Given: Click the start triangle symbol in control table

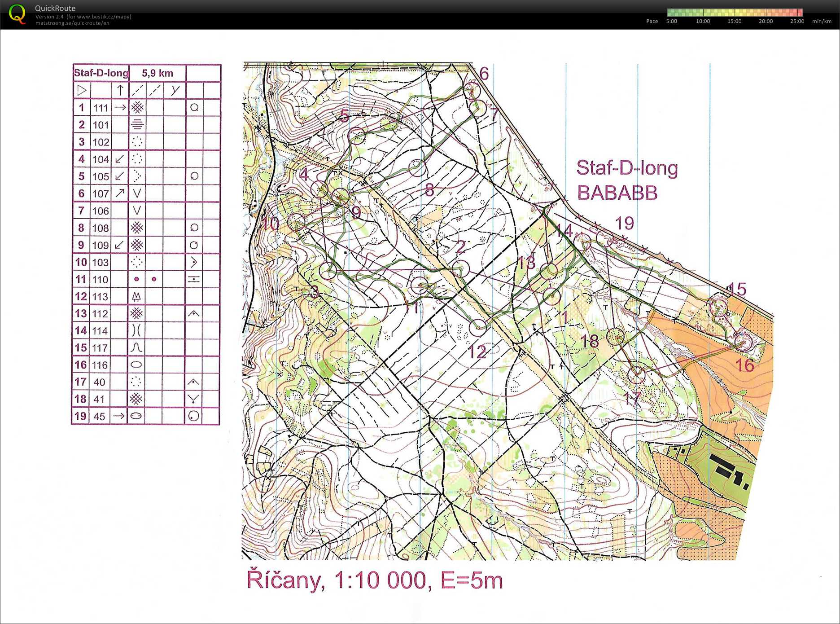Looking at the screenshot, I should 82,90.
